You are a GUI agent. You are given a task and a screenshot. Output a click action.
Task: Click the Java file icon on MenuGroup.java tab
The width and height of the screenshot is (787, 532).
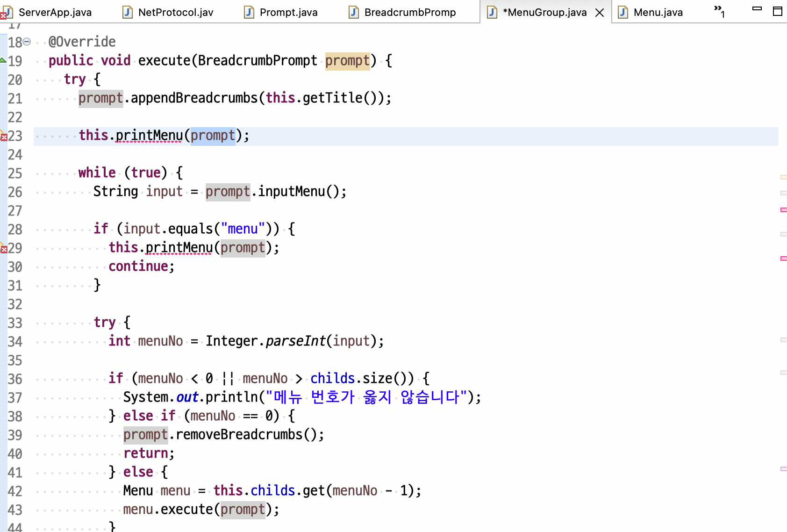click(x=492, y=12)
